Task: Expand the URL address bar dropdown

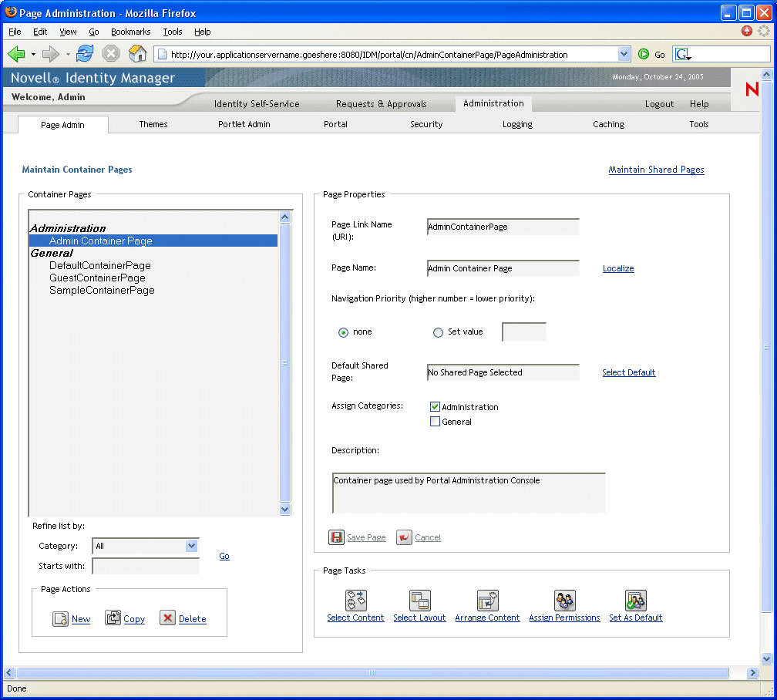Action: tap(624, 54)
